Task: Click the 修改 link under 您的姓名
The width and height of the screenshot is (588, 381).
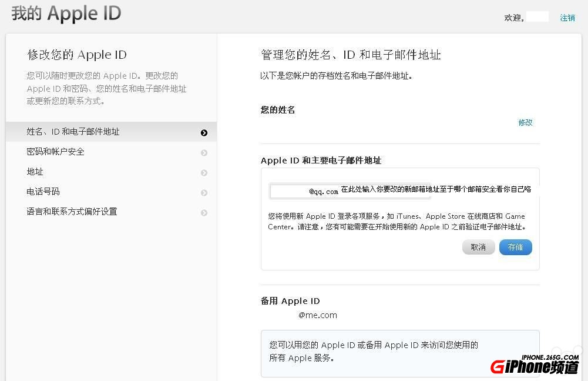Action: coord(525,122)
